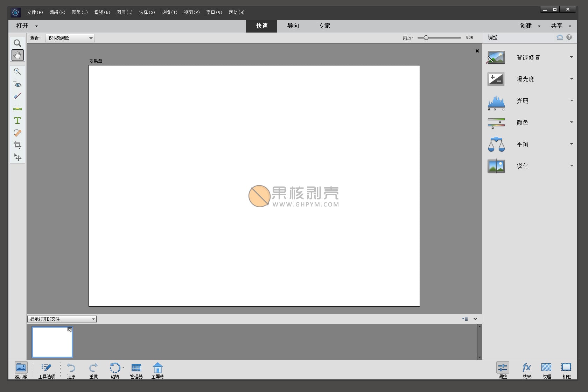Open the photo bin options menu icon
Screen dimensions: 588x392
pos(465,319)
